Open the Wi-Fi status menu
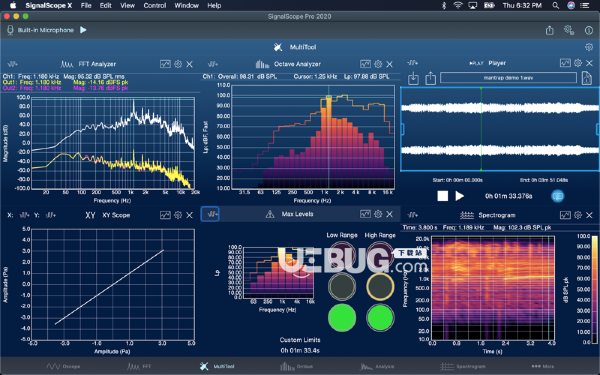 pyautogui.click(x=458, y=5)
